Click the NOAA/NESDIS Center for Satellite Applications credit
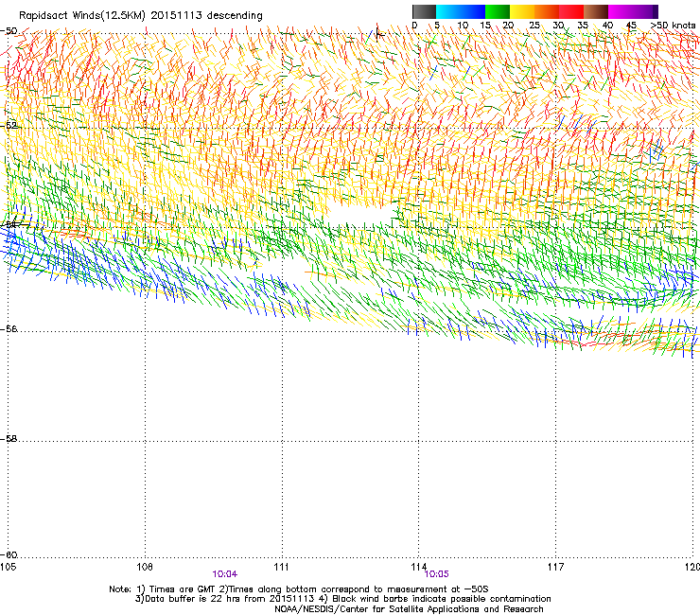 point(409,609)
